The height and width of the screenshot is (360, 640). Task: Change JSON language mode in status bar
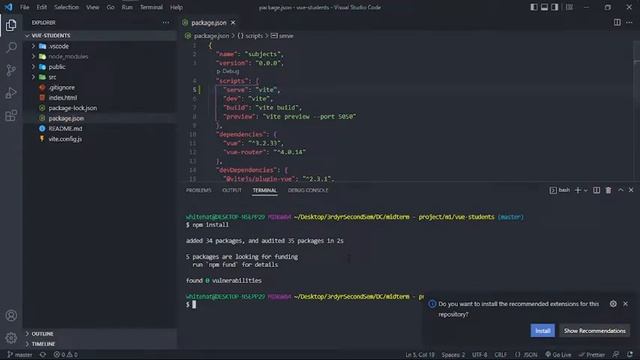click(527, 355)
